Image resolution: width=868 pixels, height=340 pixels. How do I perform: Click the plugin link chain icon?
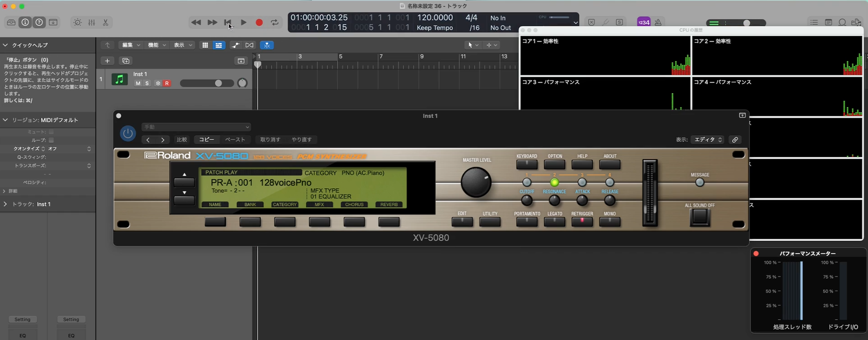pos(735,140)
